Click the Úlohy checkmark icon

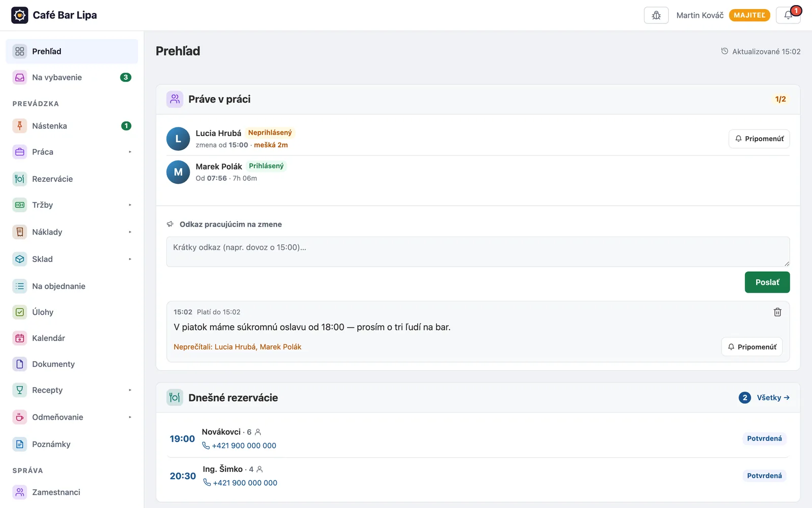(20, 312)
